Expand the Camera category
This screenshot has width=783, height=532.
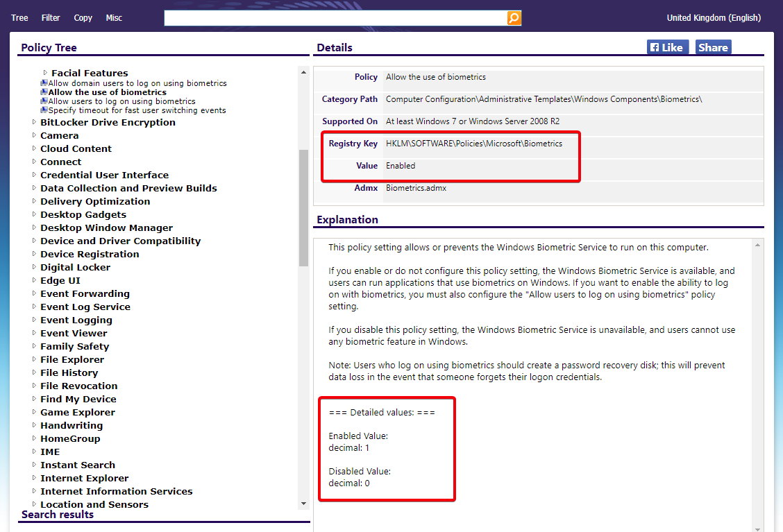coord(34,135)
